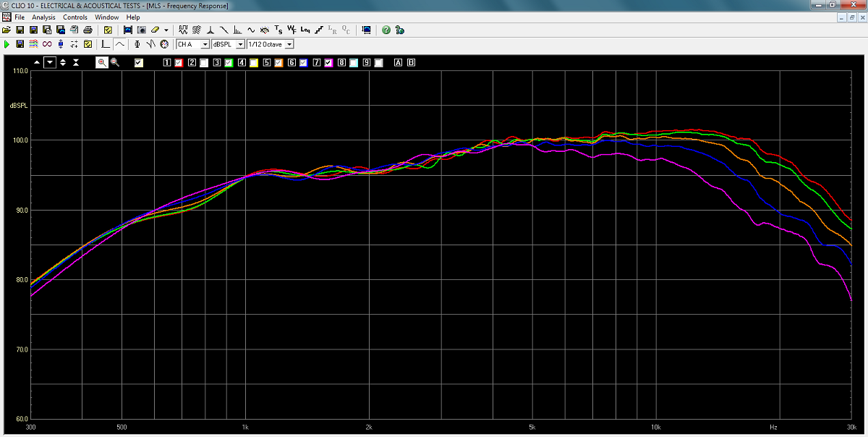This screenshot has height=437, width=868.
Task: Open the stepped linearity analysis icon
Action: (x=318, y=30)
